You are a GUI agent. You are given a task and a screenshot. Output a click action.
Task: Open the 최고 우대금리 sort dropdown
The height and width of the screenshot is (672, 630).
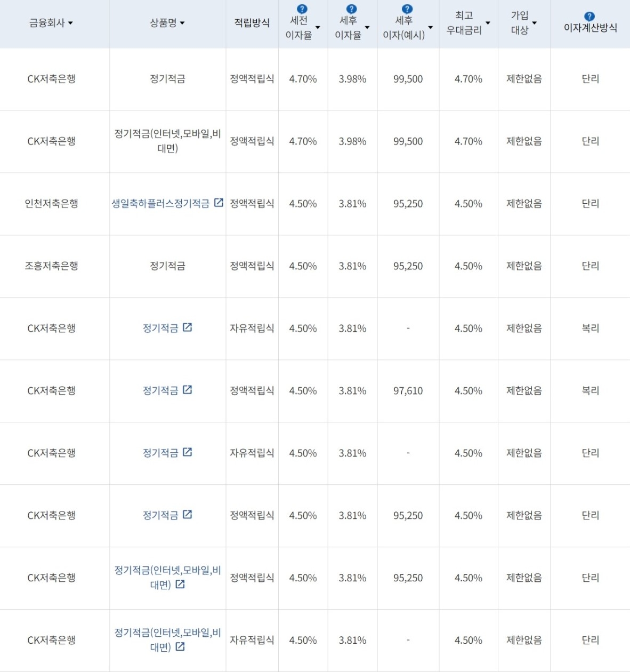click(x=487, y=23)
